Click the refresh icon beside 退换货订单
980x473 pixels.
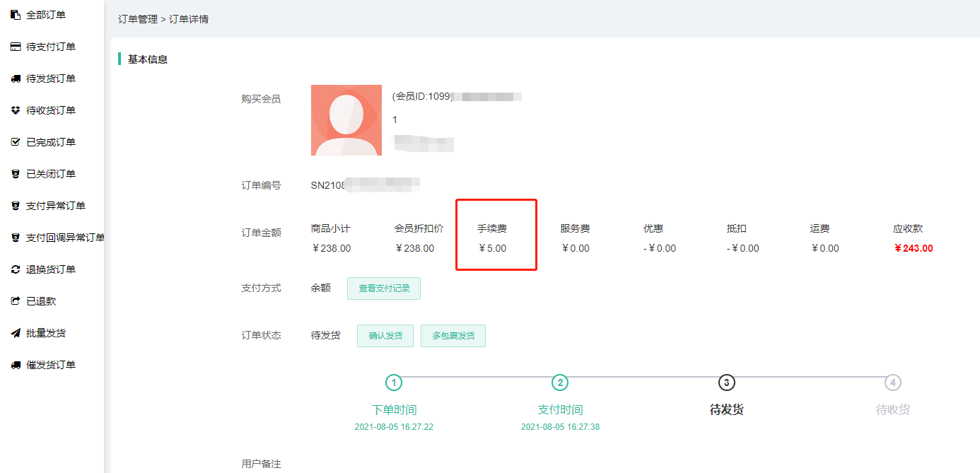16,269
